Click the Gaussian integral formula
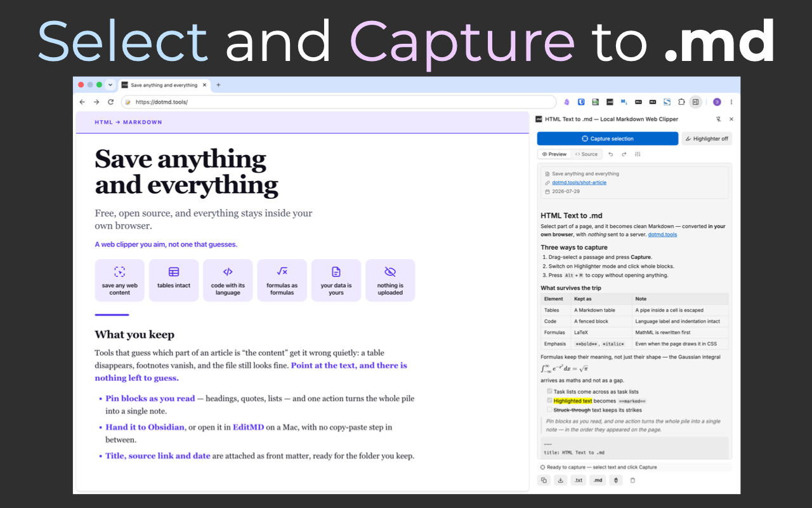The image size is (812, 508). tap(565, 368)
